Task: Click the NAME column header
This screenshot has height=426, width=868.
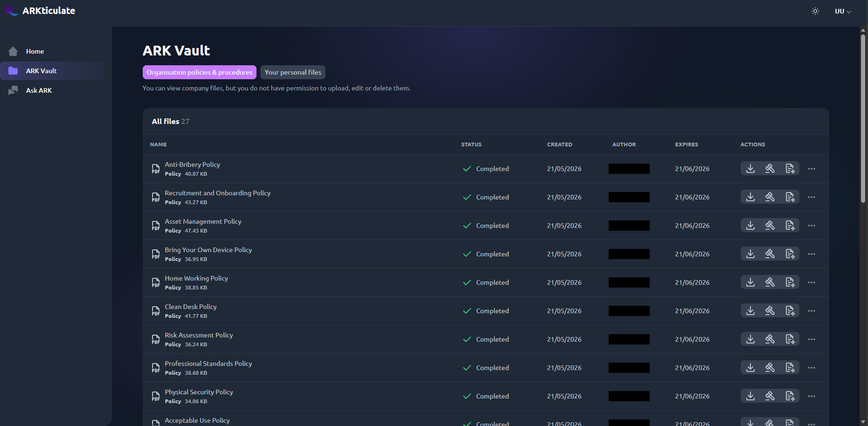Action: tap(159, 144)
